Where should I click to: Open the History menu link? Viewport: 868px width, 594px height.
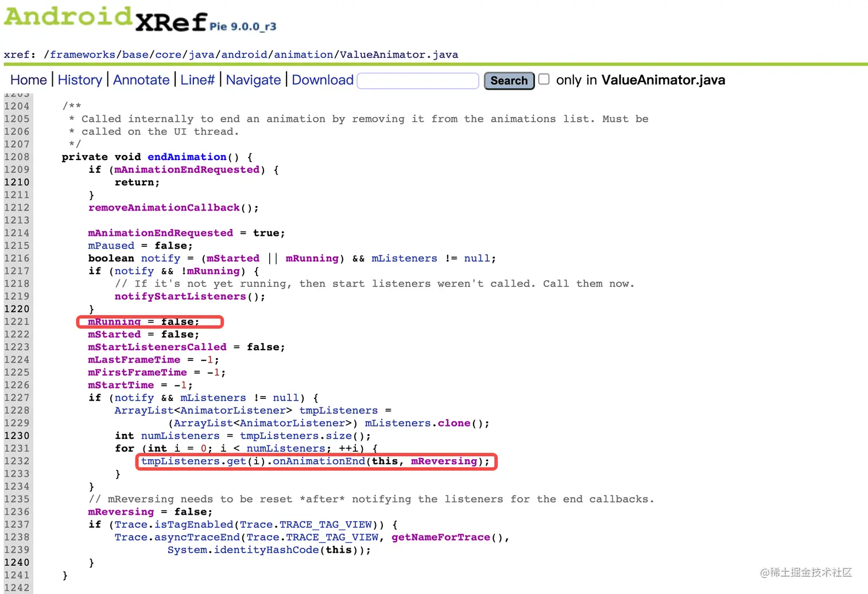coord(80,80)
